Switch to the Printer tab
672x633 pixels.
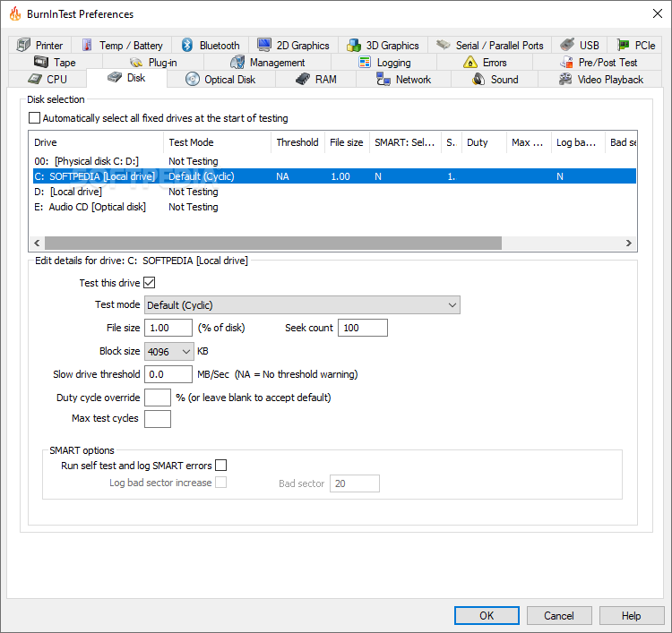point(39,45)
